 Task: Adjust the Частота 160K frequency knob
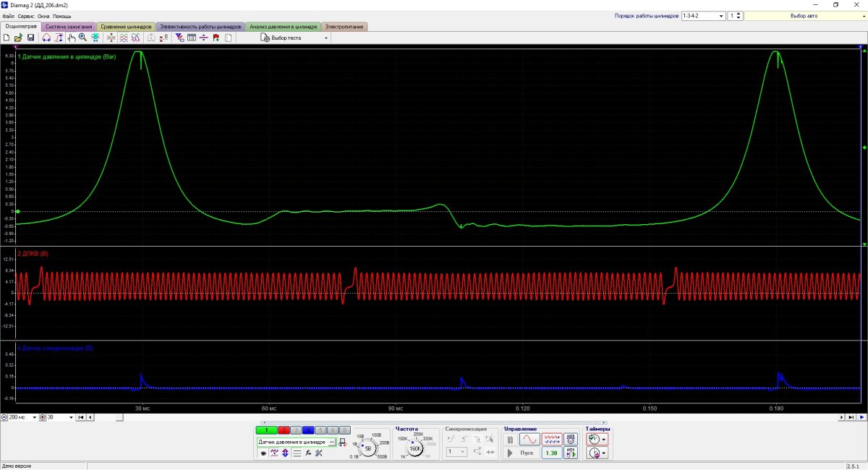point(416,448)
